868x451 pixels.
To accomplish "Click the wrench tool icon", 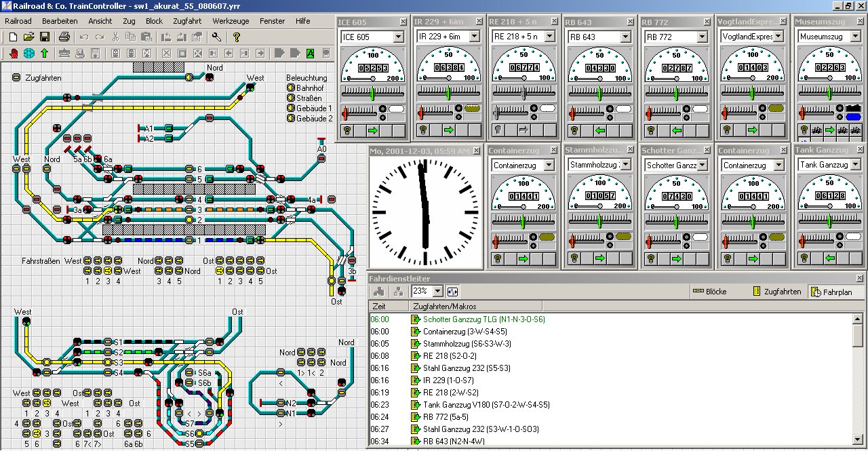I will [x=216, y=37].
